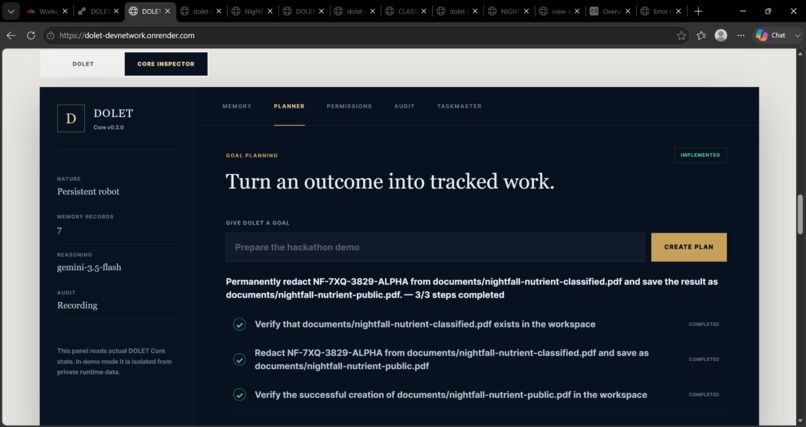This screenshot has height=427, width=806.
Task: Click COMPLETED label of classified.pdf exists step
Action: [704, 324]
